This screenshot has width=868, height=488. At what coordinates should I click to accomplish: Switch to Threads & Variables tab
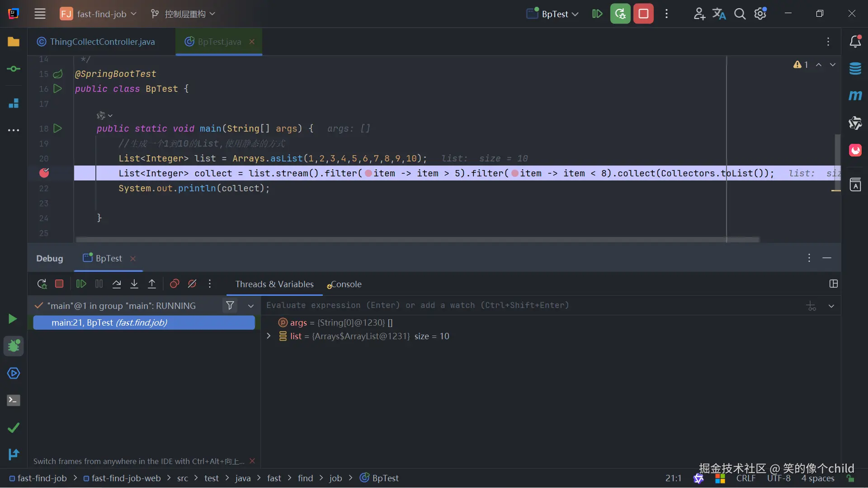pos(274,284)
